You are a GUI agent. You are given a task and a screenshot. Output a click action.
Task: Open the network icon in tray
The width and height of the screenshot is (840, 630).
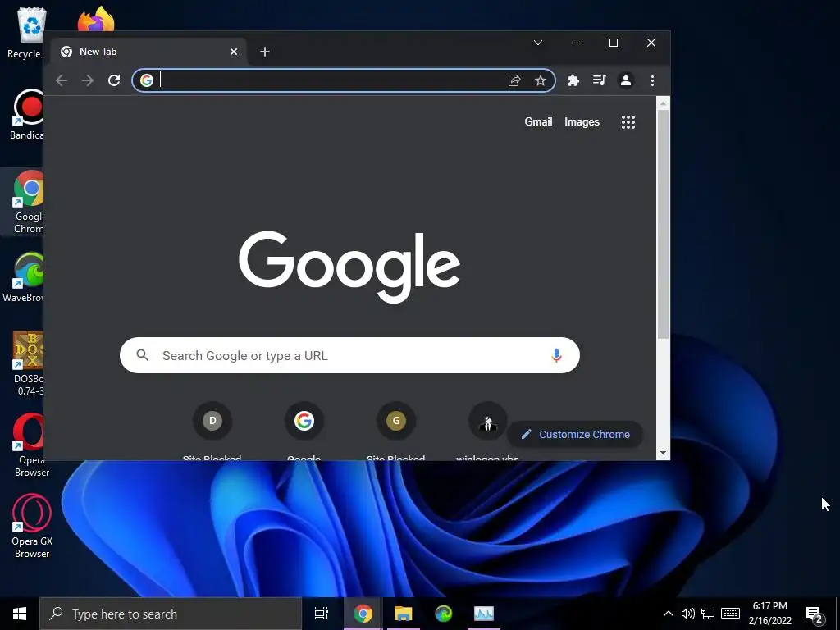(x=708, y=614)
